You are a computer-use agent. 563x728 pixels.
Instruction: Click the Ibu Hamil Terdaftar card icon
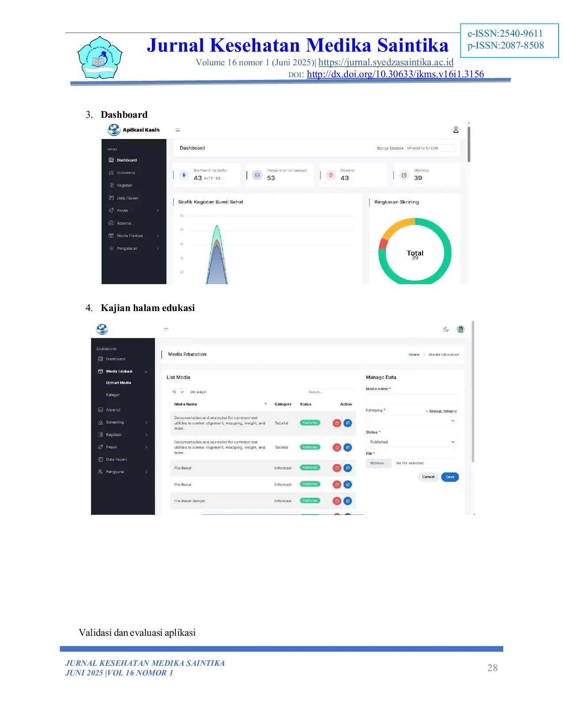pos(184,175)
